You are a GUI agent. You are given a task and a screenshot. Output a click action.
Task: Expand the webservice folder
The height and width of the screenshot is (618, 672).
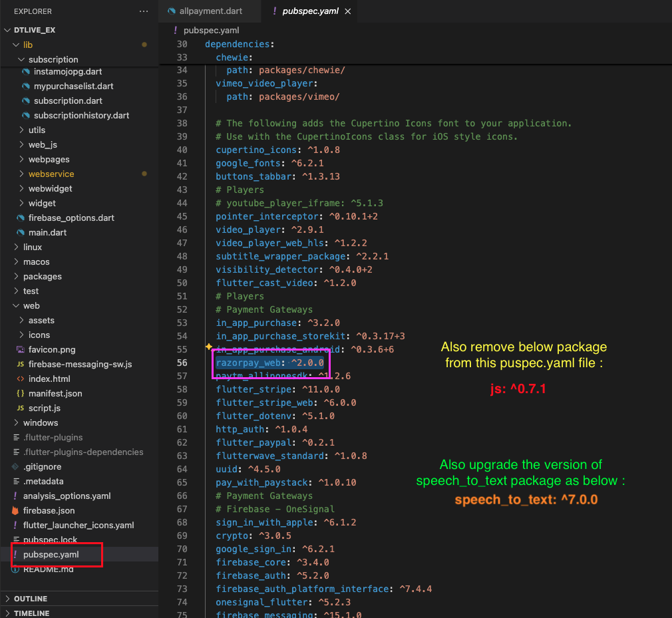(x=21, y=174)
